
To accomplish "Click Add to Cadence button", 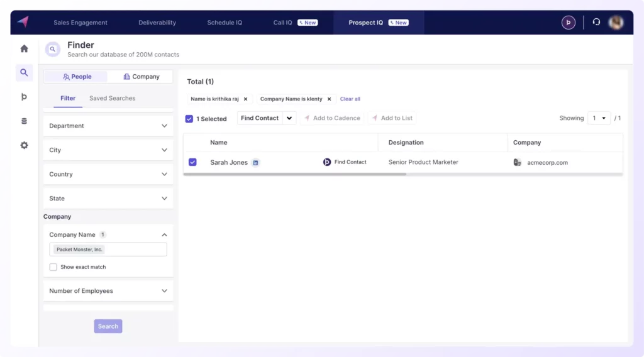I will pyautogui.click(x=332, y=118).
